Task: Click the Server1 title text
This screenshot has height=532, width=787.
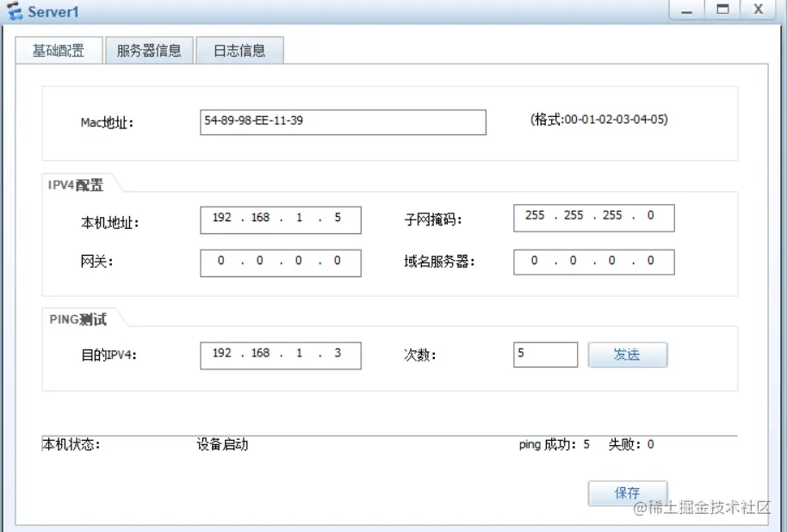Action: tap(53, 11)
